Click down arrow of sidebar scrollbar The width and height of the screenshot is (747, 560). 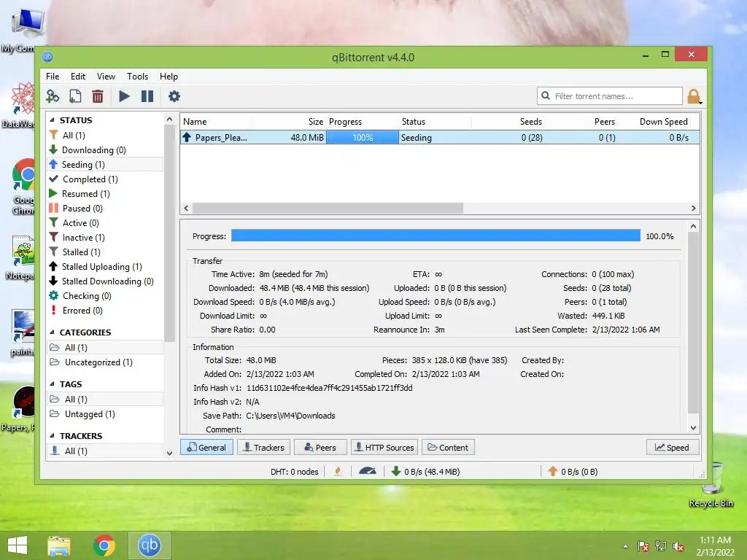point(169,454)
